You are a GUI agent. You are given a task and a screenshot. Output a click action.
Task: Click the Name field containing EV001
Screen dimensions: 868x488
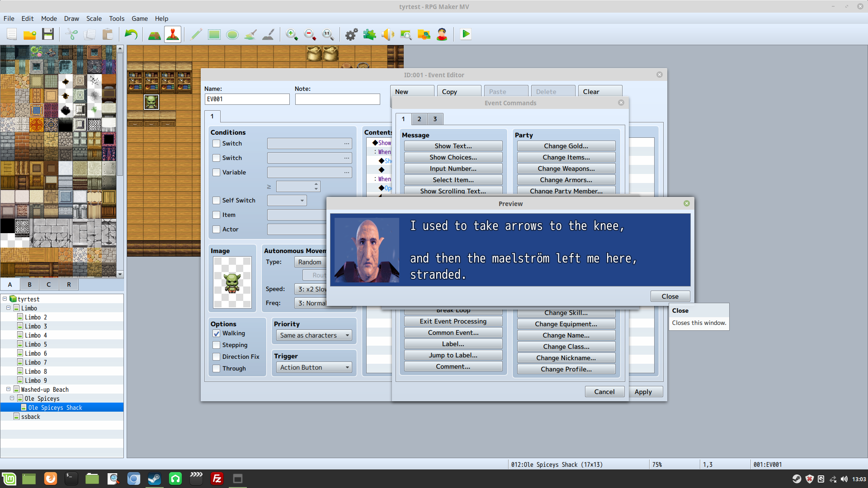pyautogui.click(x=247, y=99)
